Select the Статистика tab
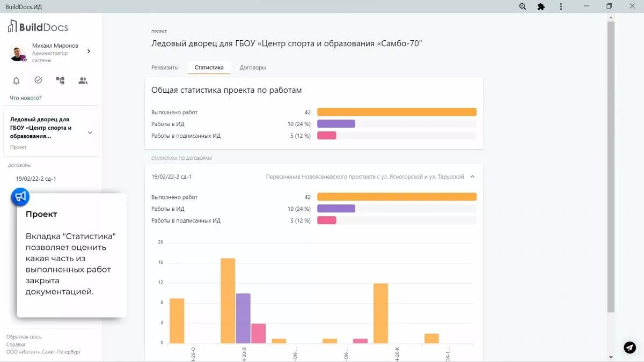 (209, 68)
